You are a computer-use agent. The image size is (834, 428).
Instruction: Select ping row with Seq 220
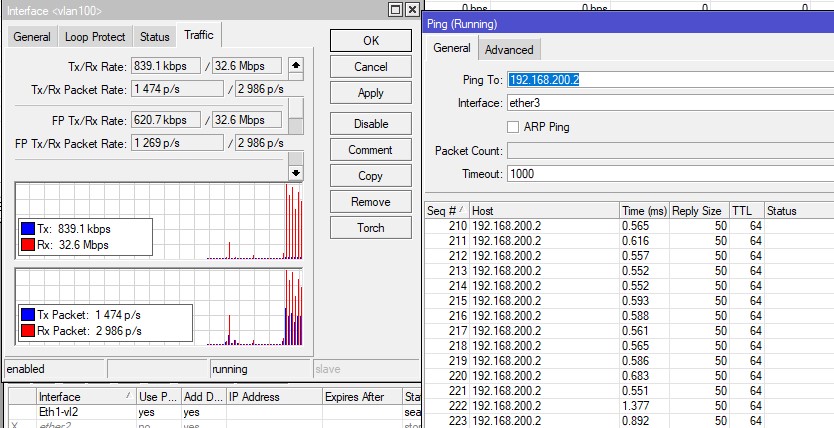[629, 375]
